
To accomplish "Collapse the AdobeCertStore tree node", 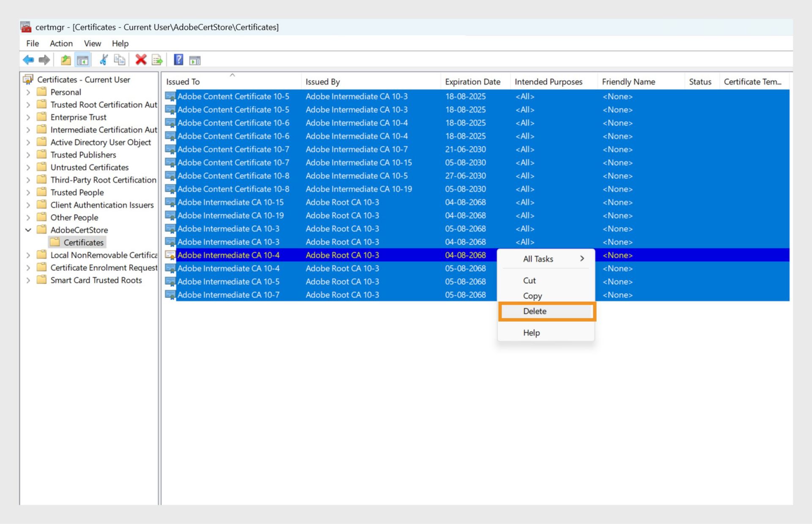I will [x=28, y=230].
